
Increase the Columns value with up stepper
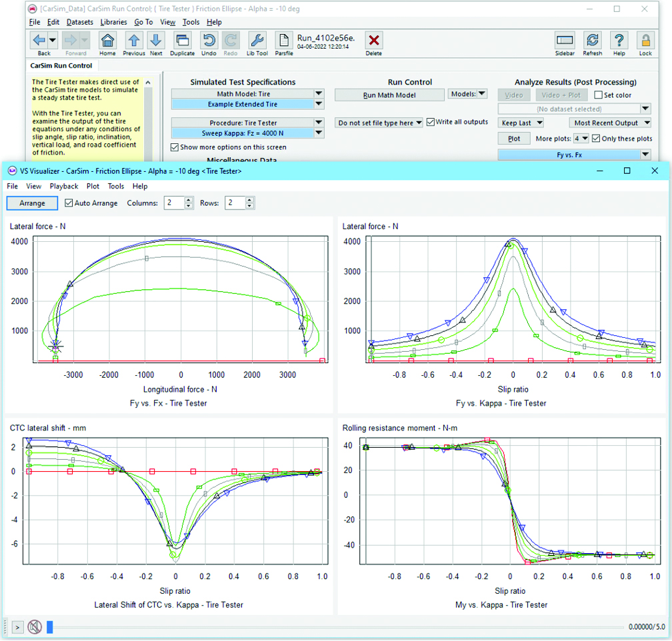coord(189,200)
